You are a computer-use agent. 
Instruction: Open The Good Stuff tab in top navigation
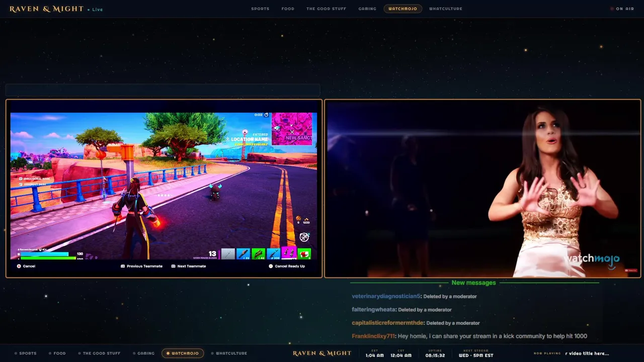pos(326,9)
